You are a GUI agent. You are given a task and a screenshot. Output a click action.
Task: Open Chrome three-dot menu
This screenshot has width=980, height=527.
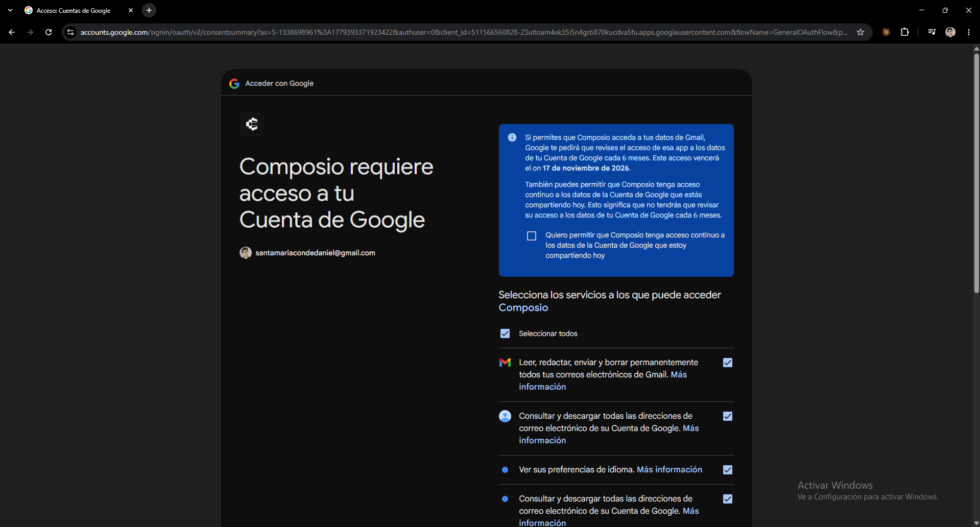(969, 32)
